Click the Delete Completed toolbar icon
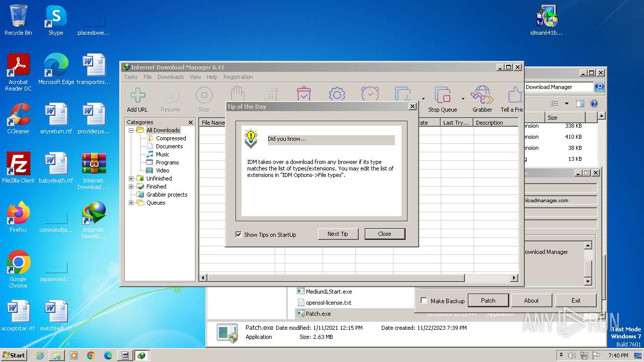Image resolution: width=644 pixels, height=362 pixels. [304, 94]
